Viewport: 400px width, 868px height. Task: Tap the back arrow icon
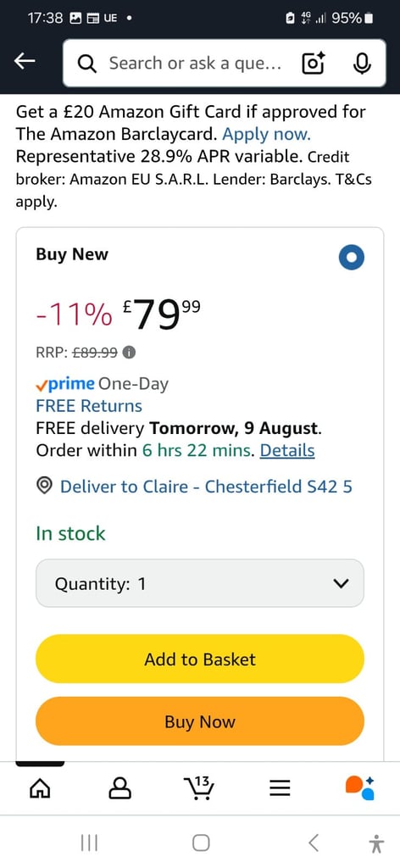pos(25,63)
